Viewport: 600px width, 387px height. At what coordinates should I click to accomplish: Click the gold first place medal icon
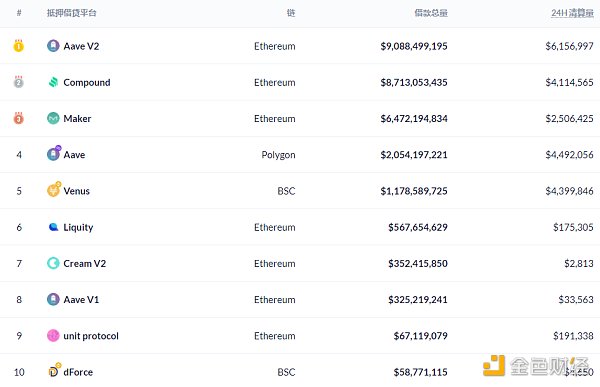click(18, 46)
